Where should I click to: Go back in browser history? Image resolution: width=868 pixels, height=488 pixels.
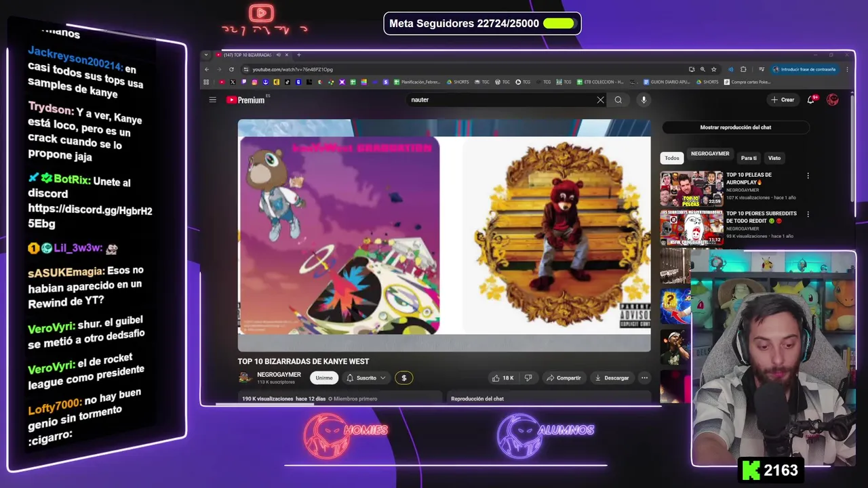pyautogui.click(x=208, y=69)
